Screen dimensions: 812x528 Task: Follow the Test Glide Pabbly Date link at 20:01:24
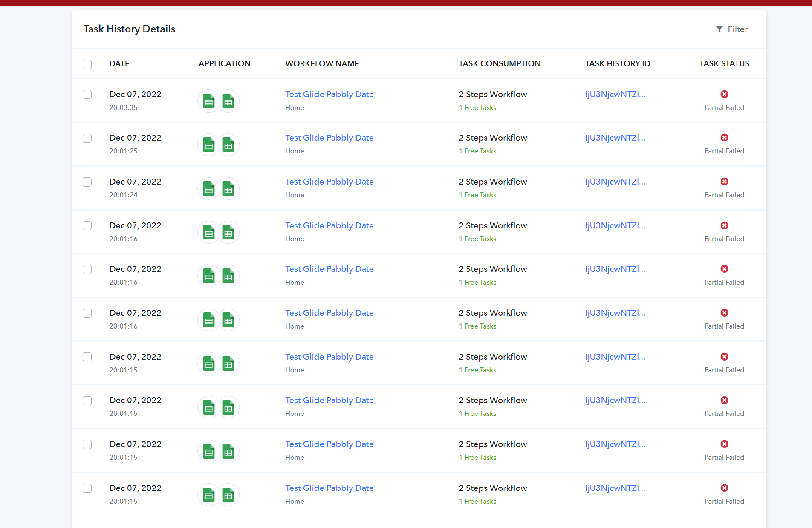[x=329, y=182]
